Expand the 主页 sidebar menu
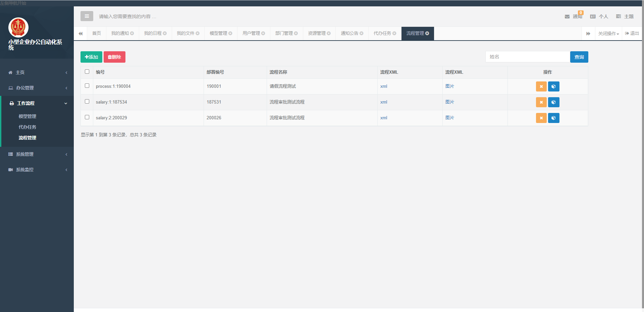This screenshot has height=312, width=644. coord(37,72)
